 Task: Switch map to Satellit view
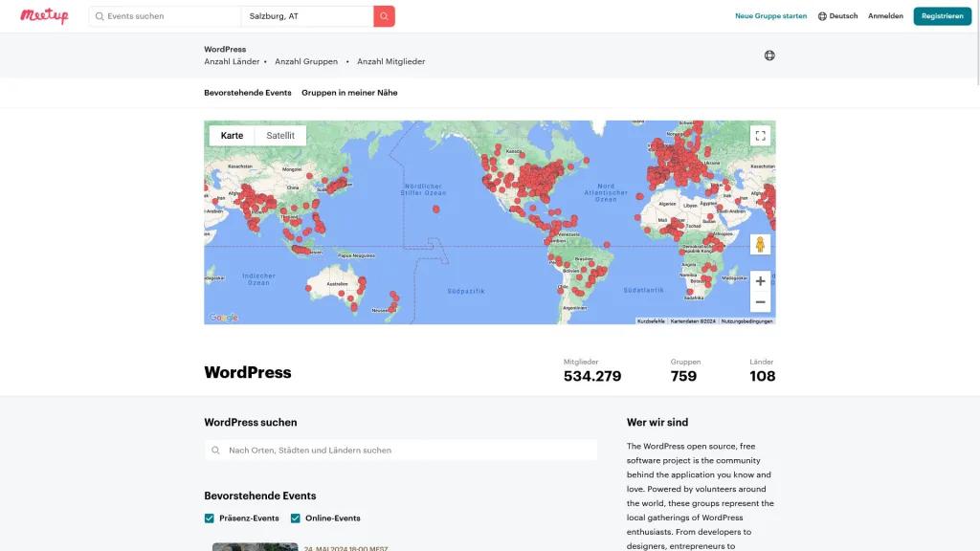point(280,136)
